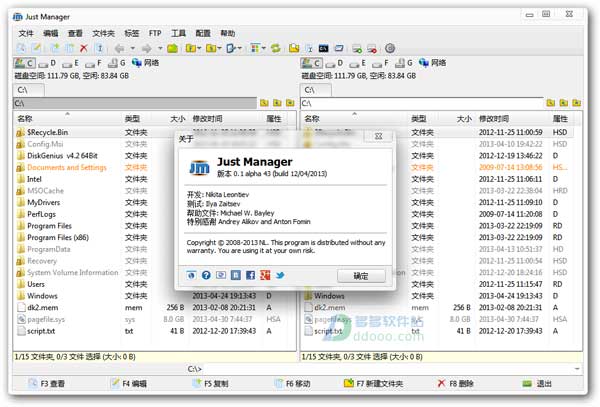Open the 编辑 (Edit) menu
600x407 pixels.
click(x=51, y=33)
